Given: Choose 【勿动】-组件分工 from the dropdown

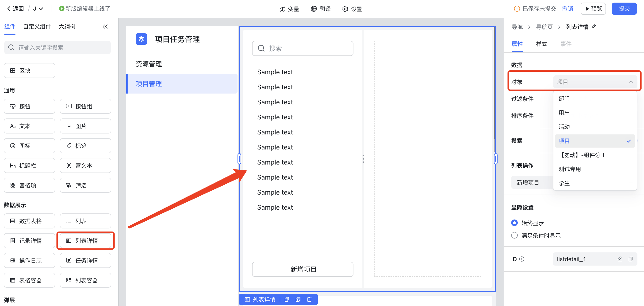Looking at the screenshot, I should (595, 155).
